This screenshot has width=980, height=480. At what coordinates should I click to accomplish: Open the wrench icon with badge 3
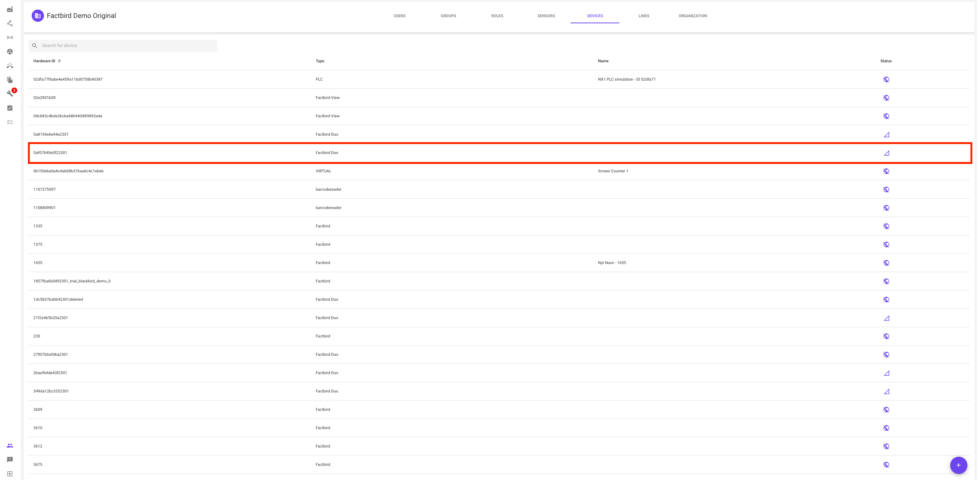point(10,94)
